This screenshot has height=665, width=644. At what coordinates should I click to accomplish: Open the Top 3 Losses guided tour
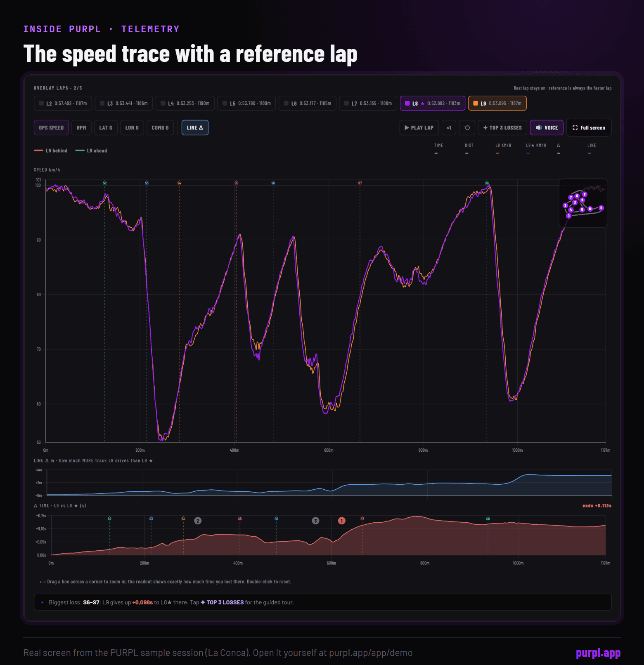click(502, 127)
